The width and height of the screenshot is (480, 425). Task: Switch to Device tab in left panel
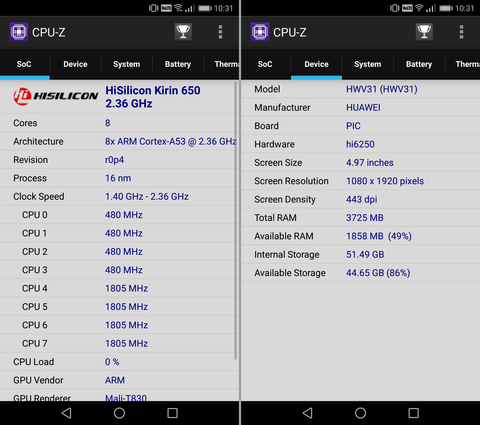tap(75, 64)
